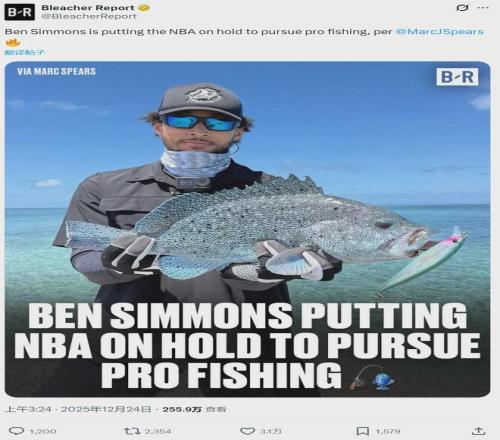
Task: Open the @MarcJSpears mention link
Action: (439, 32)
